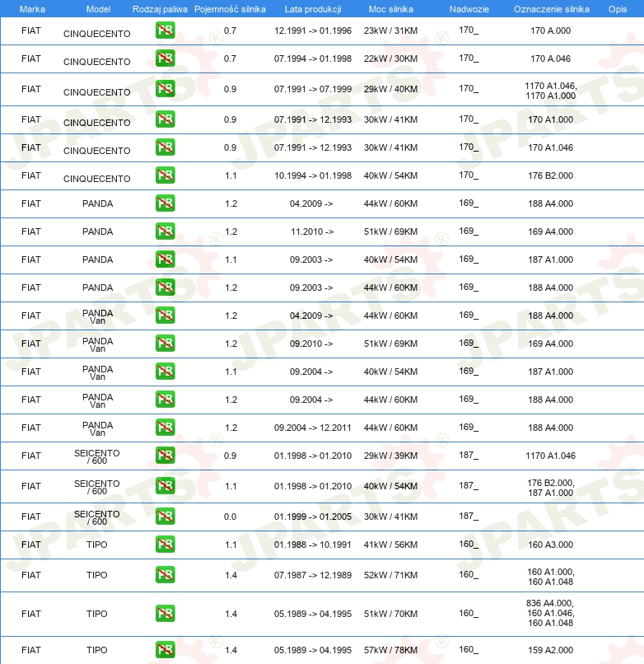Select the power value 51kW / 70KM
This screenshot has height=664, width=644.
tap(390, 614)
